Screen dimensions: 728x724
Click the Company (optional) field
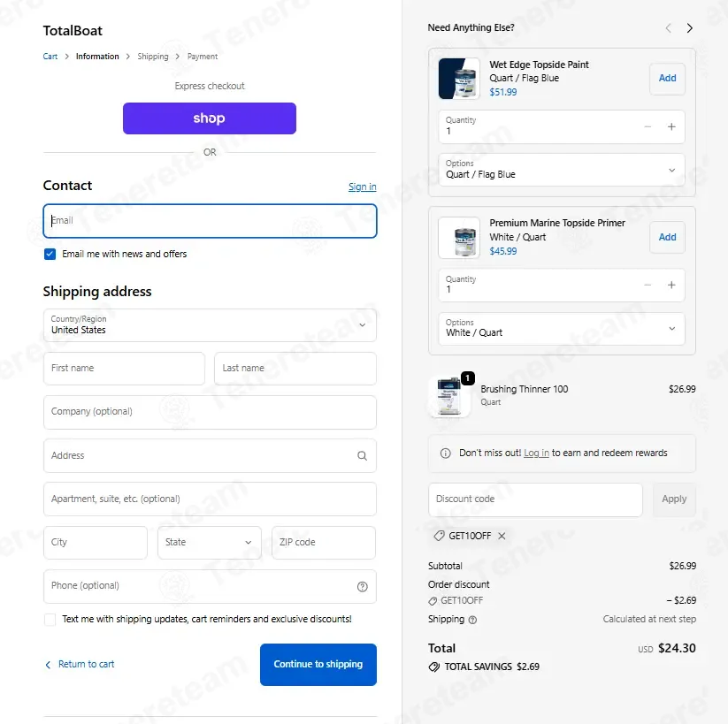tap(210, 412)
